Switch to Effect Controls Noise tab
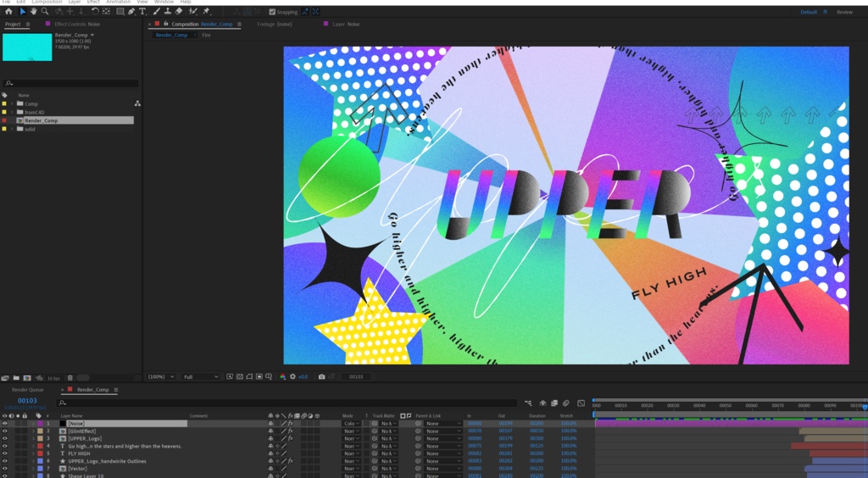This screenshot has width=868, height=478. (77, 25)
